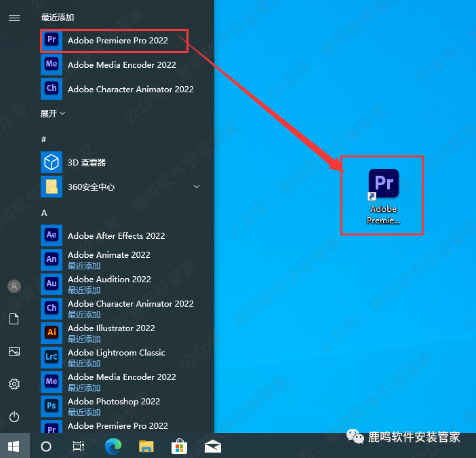Toggle the Start menu hamburger navigation

pos(14,18)
